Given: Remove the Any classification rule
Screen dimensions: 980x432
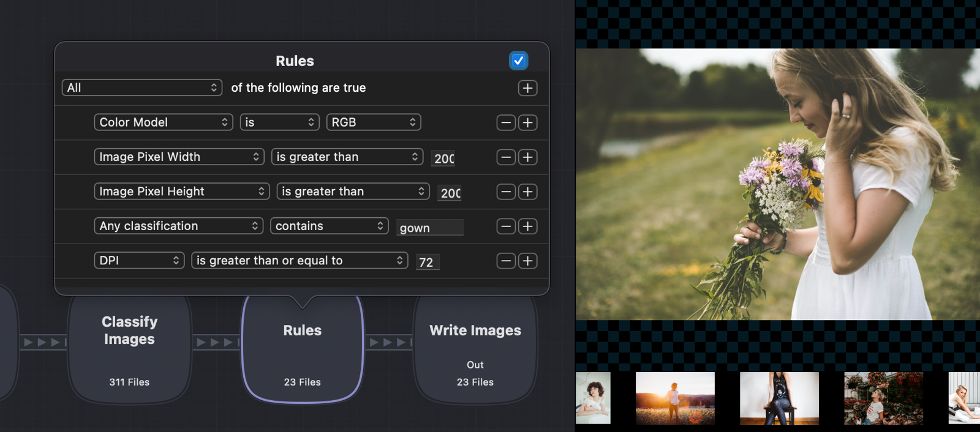Looking at the screenshot, I should [505, 226].
